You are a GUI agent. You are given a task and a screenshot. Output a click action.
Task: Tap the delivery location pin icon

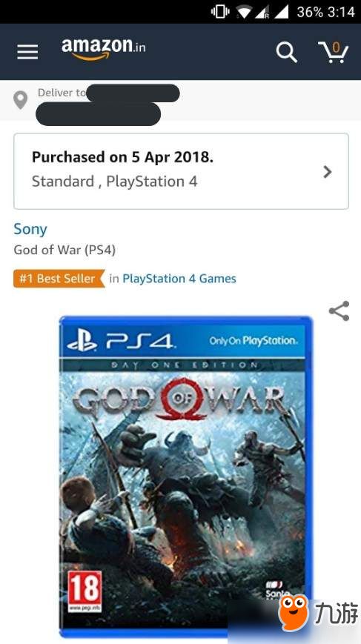coord(21,100)
